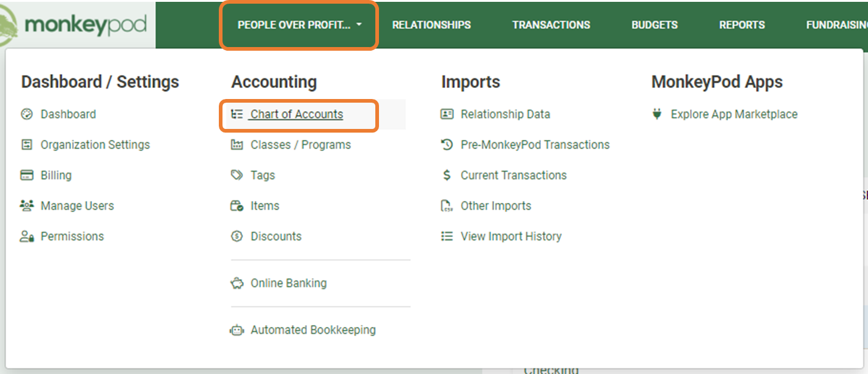Open Automated Bookkeeping
The width and height of the screenshot is (868, 374).
(x=313, y=330)
